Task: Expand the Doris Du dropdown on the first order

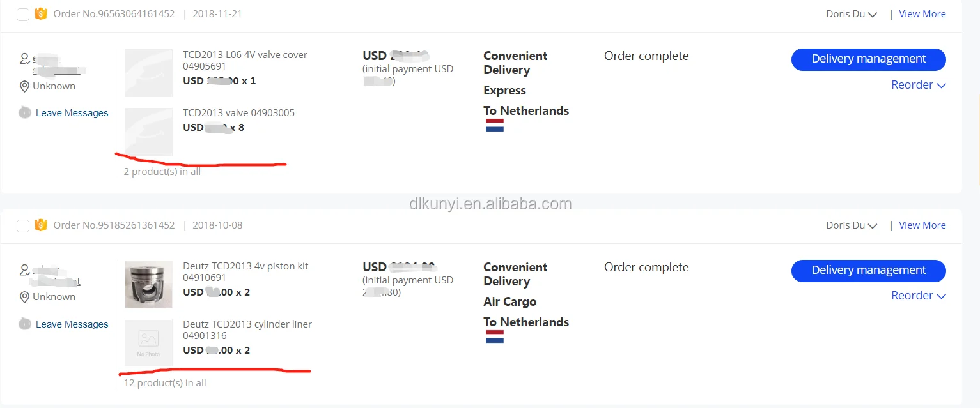Action: [x=852, y=14]
